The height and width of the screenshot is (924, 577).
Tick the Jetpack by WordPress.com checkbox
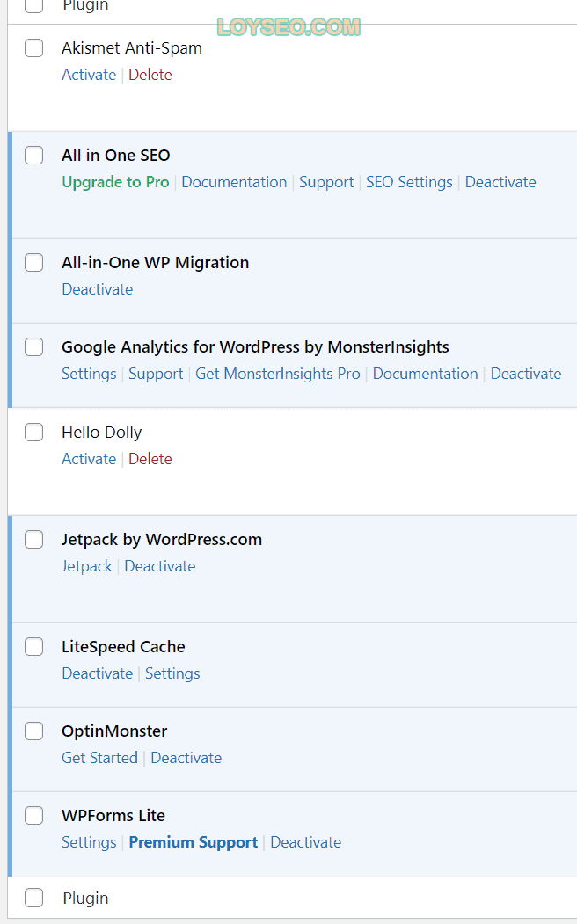tap(33, 539)
